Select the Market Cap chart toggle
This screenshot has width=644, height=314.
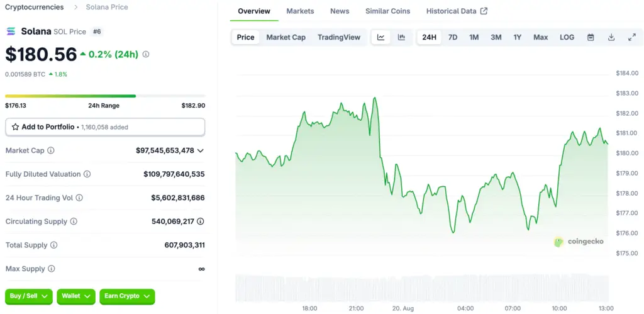[x=286, y=37]
